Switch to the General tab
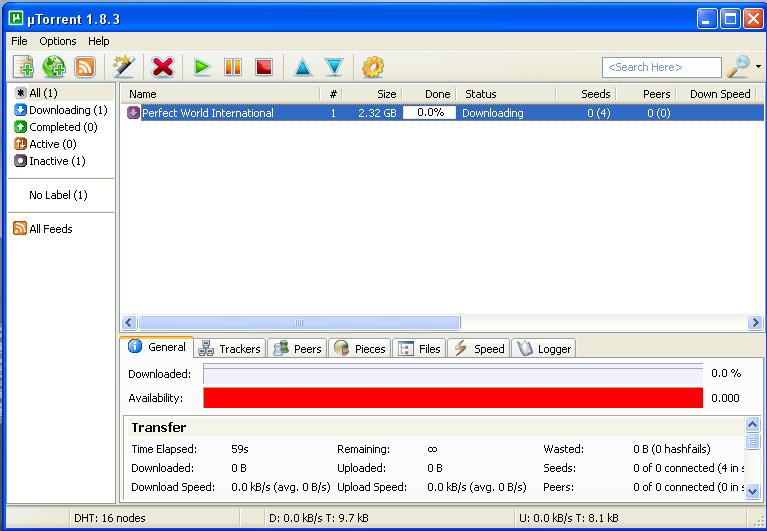This screenshot has width=767, height=531. tap(157, 347)
